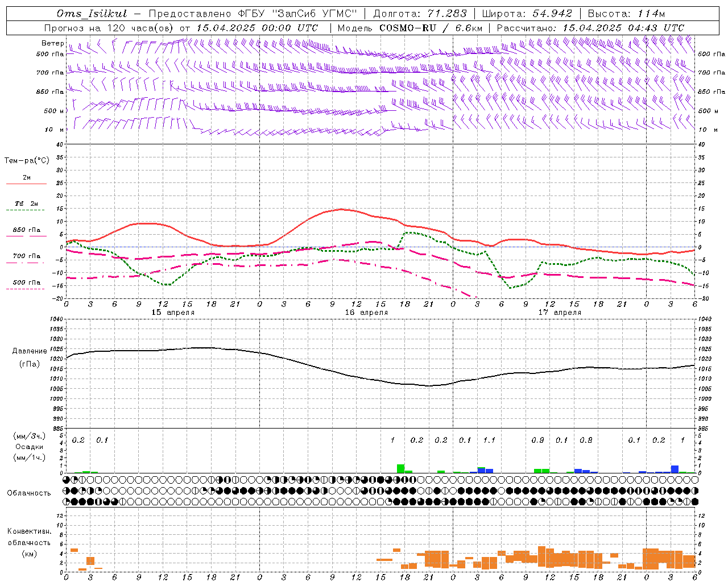Click the "Конвективн." convective cloud label
Image resolution: width=728 pixels, height=582 pixels.
30,531
